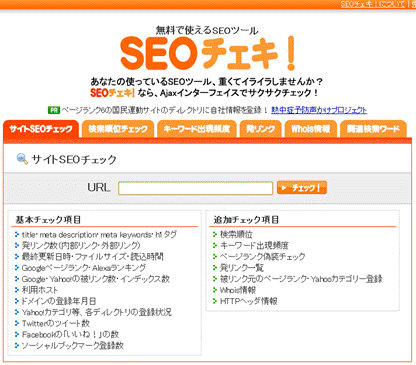
Task: Click 利用ホスト list item
Action: tap(40, 290)
